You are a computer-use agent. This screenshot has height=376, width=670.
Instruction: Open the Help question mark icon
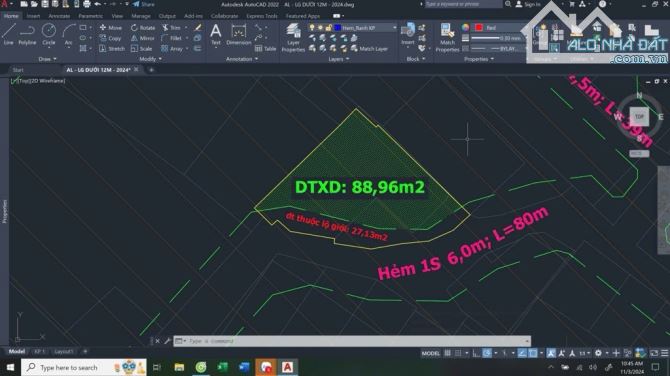pos(602,4)
